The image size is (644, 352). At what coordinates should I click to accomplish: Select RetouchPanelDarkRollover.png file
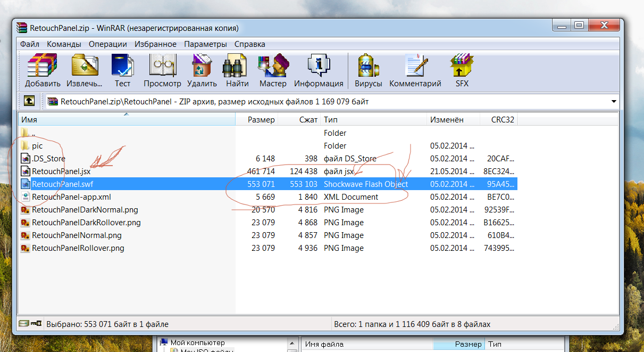(x=86, y=222)
